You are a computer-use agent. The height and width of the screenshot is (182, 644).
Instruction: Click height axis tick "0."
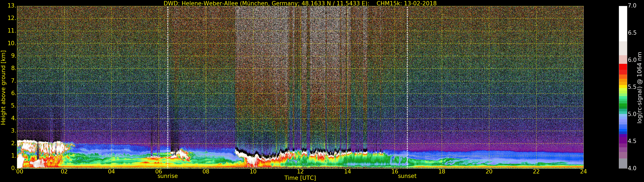pos(14,168)
